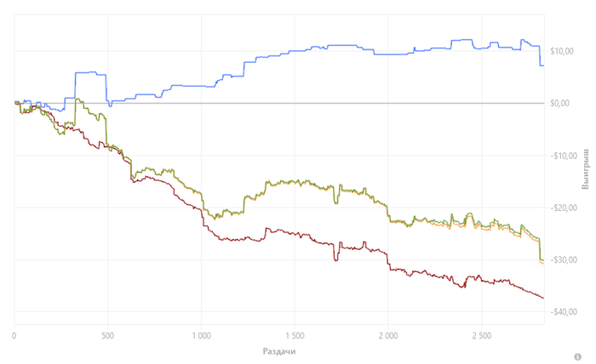Click the 2 000 x-axis tick label
Viewport: 596px width, 364px height.
click(x=387, y=335)
